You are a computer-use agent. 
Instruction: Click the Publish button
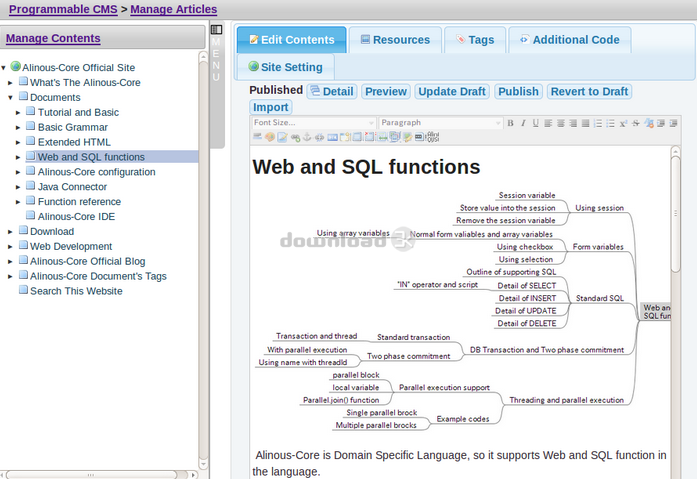tap(518, 92)
